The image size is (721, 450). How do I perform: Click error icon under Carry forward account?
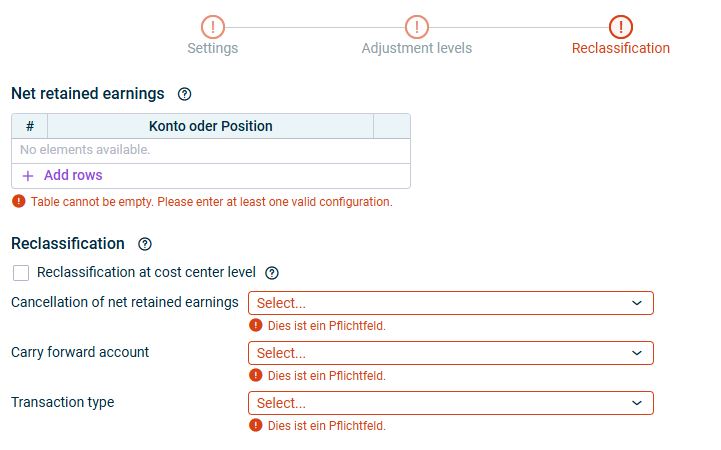256,375
